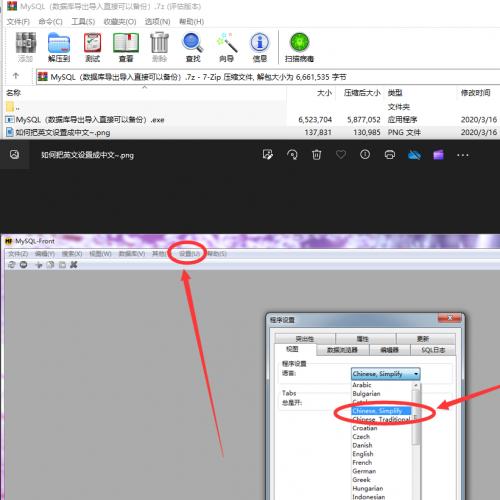Switch to the 数据浏览器 tab in settings dialog

pyautogui.click(x=342, y=350)
